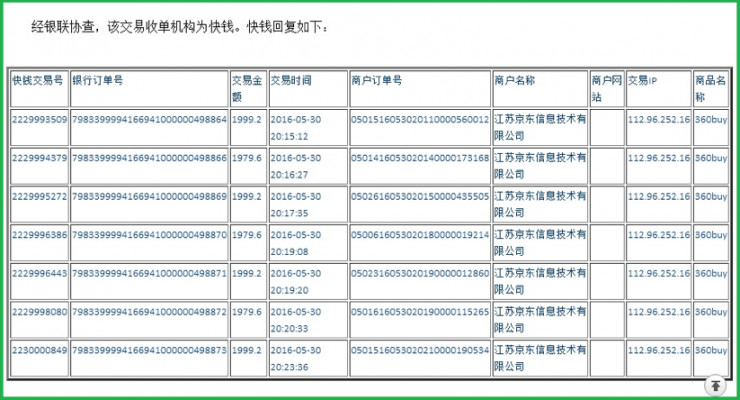
Task: Click 360buy in the 2229996443 row
Action: pos(711,274)
